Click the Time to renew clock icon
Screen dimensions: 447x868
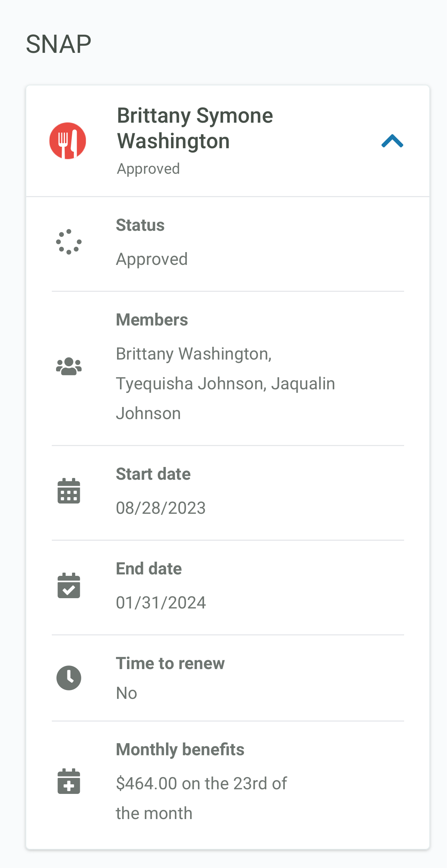[x=69, y=678]
